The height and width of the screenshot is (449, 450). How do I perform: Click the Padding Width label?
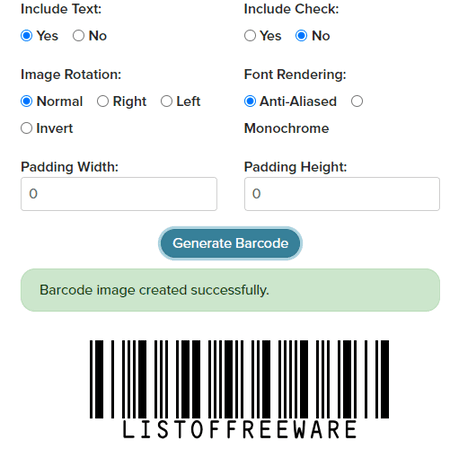[x=70, y=167]
